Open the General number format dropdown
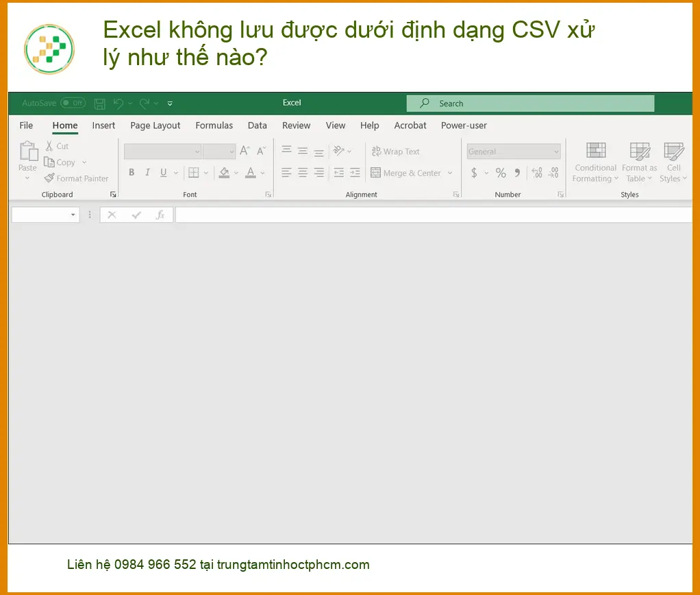700x595 pixels. coord(514,151)
